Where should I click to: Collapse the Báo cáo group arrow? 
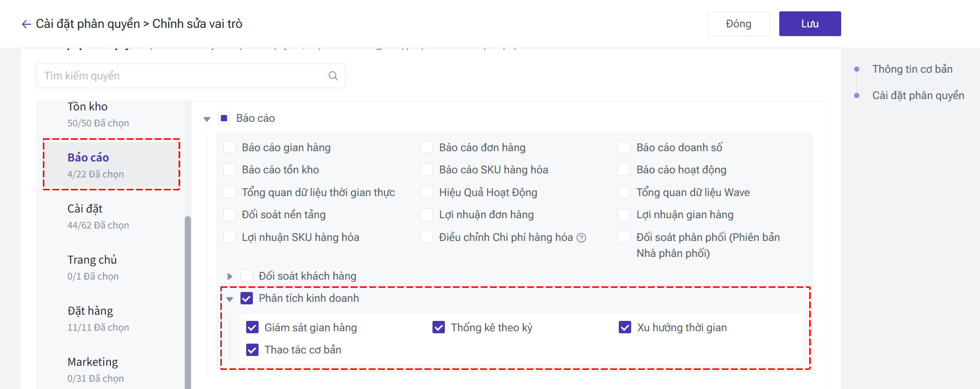[x=207, y=119]
